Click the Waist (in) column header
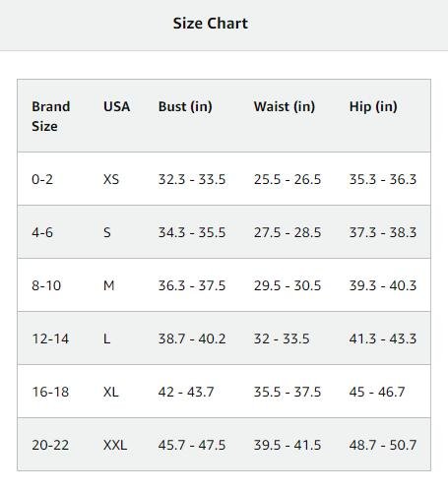Image resolution: width=448 pixels, height=491 pixels. click(x=285, y=106)
